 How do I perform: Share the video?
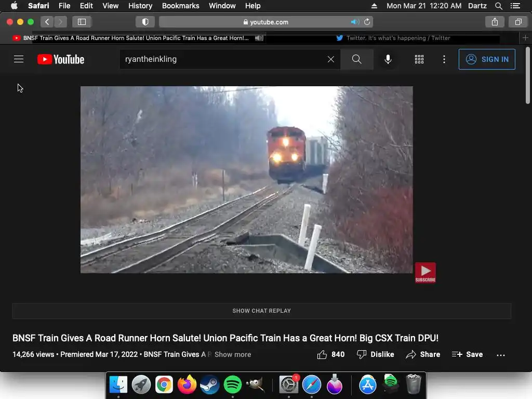click(x=423, y=354)
